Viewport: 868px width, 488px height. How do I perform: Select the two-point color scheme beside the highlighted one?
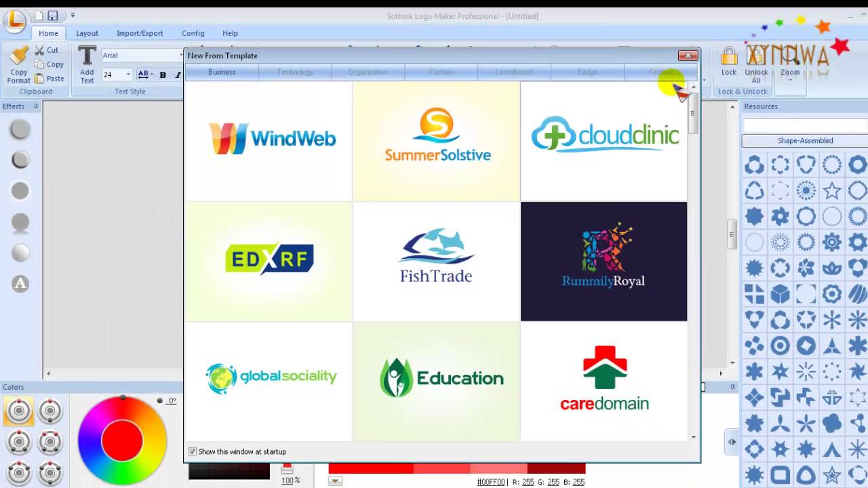[x=50, y=411]
